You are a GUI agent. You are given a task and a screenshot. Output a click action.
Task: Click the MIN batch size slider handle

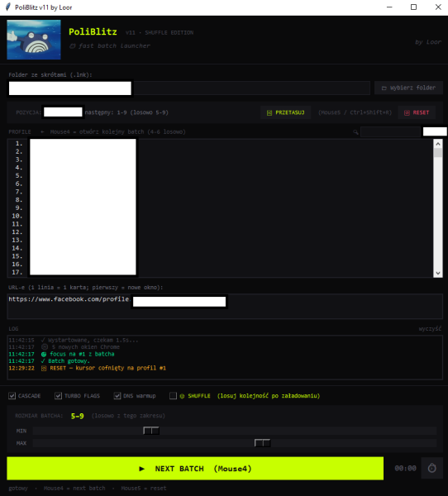151,431
